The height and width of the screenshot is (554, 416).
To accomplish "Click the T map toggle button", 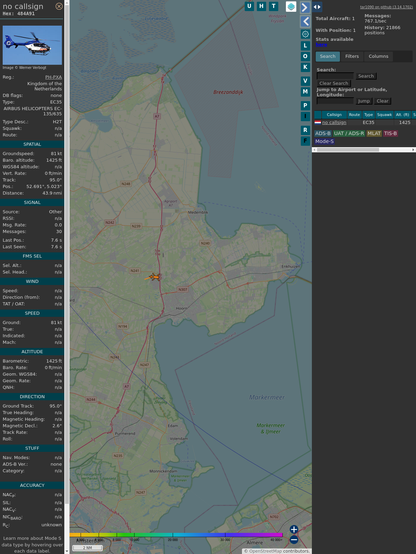I will (x=273, y=6).
